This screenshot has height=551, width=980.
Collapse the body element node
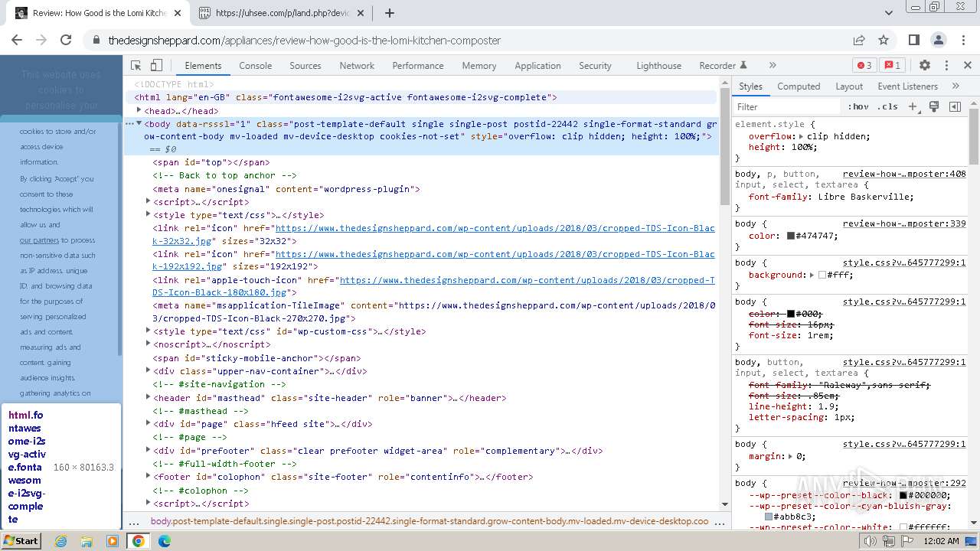pos(139,123)
